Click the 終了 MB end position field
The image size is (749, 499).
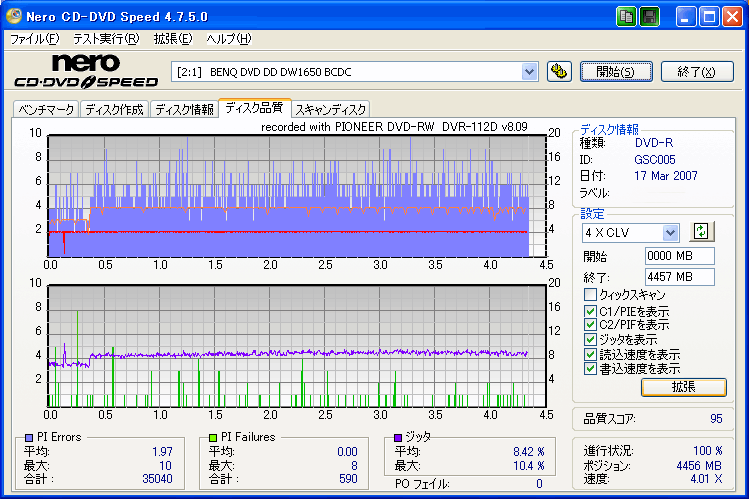coord(679,277)
